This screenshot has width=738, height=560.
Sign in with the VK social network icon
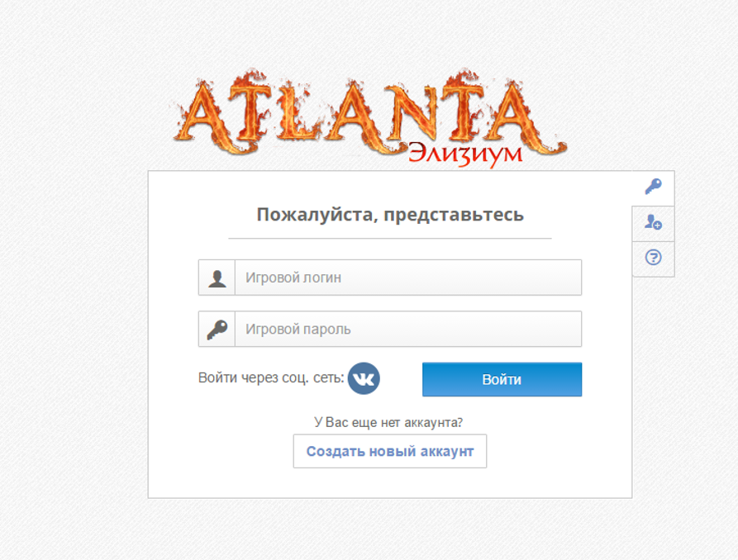364,378
